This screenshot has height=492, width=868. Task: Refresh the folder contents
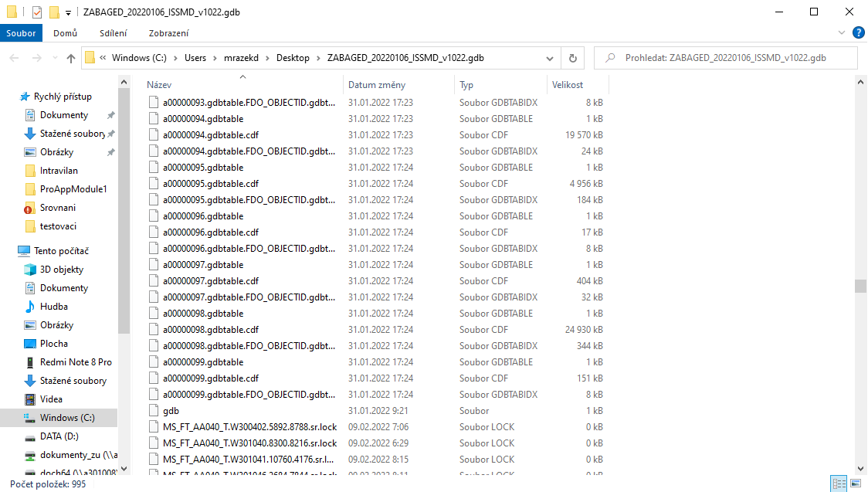pyautogui.click(x=573, y=58)
